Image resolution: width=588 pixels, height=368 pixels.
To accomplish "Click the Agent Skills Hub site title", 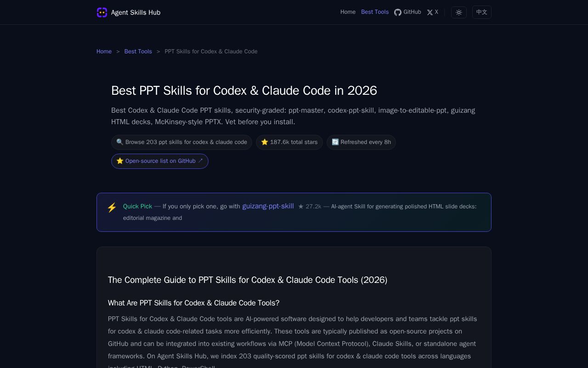I will point(136,12).
